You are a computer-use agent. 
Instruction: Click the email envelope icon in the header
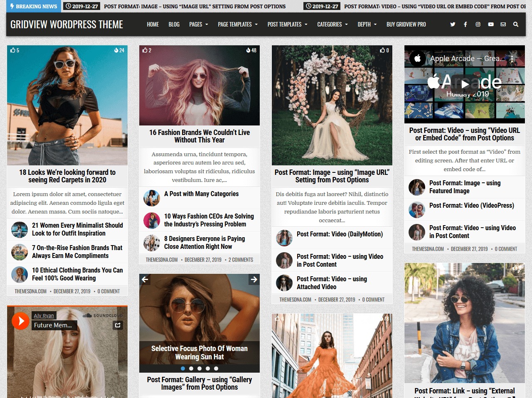(x=503, y=25)
